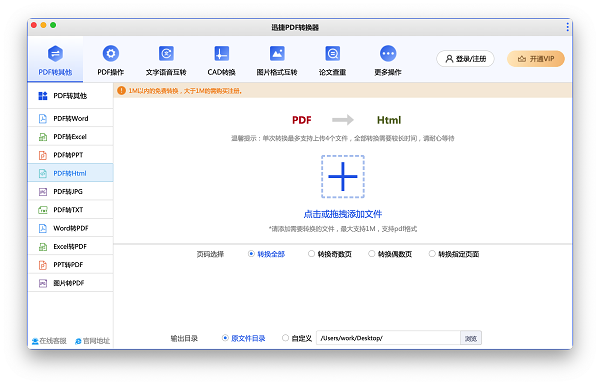Screen dimensions: 600x385
Task: Click the 浏览 browse button
Action: point(471,338)
